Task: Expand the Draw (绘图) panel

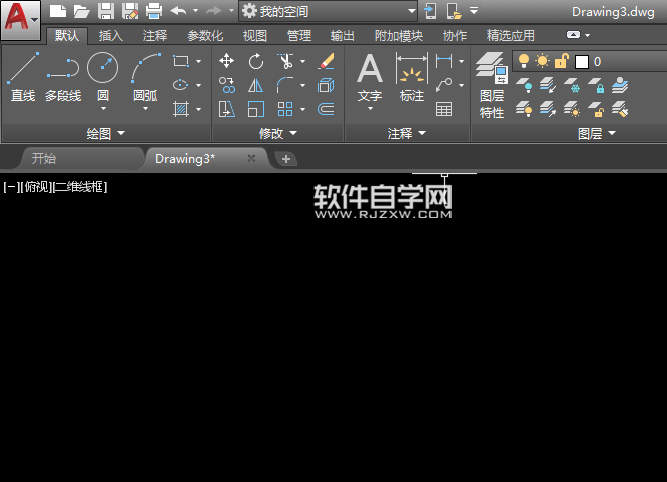Action: (x=105, y=133)
